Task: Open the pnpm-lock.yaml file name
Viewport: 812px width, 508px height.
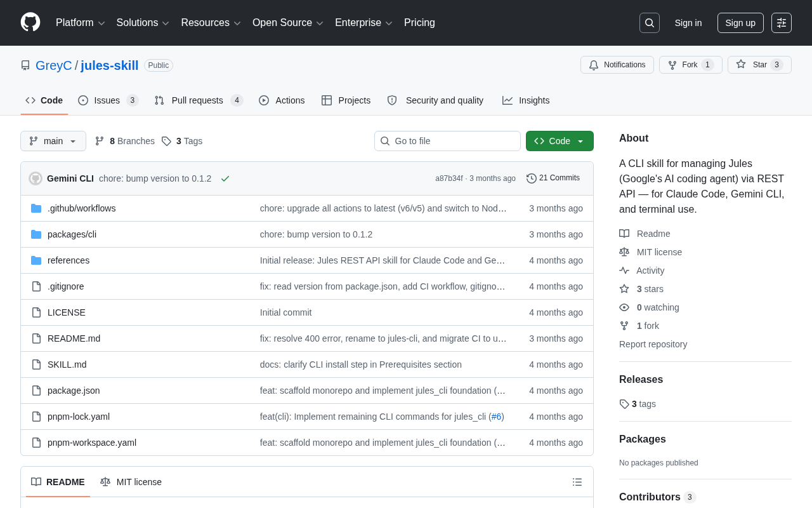Action: pos(79,417)
